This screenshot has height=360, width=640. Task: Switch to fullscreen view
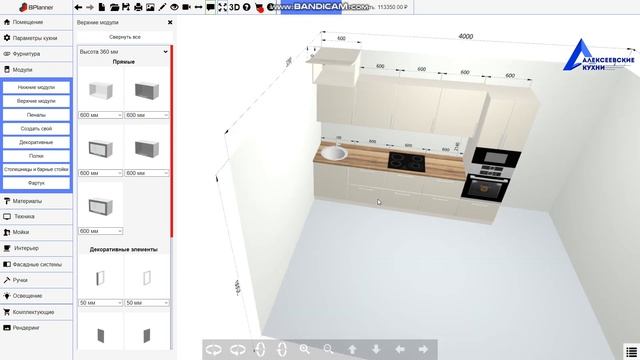(x=222, y=7)
